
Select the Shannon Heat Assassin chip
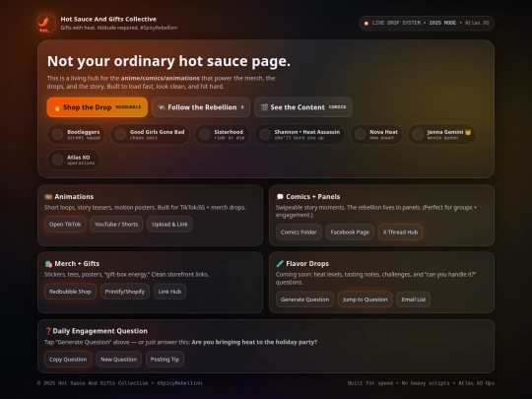[x=299, y=134]
